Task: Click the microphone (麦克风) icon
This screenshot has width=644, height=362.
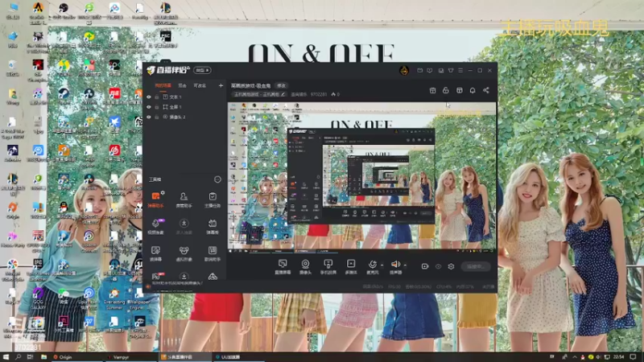Action: 373,265
